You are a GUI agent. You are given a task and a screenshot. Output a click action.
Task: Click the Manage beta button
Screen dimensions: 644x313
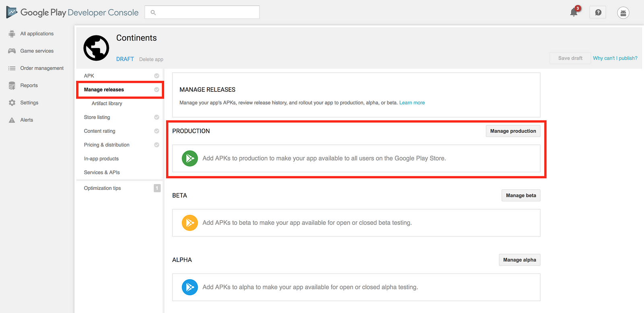coord(521,196)
